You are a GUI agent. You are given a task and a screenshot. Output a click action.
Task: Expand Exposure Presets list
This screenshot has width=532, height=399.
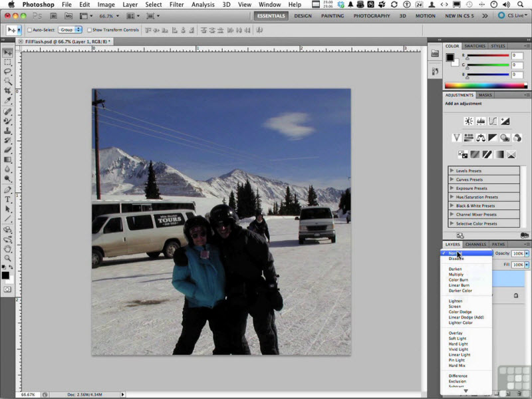(x=452, y=188)
